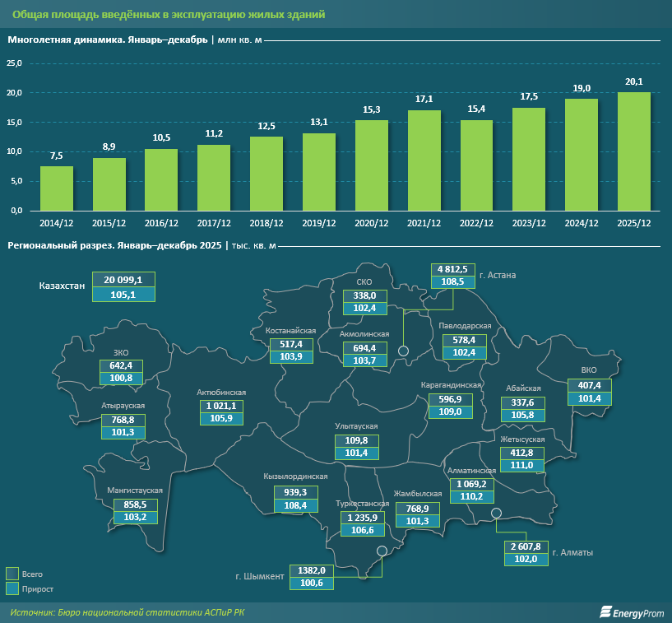Click Kazakhstan growth value 105,1
Viewport: 672px width, 623px height.
click(x=123, y=295)
